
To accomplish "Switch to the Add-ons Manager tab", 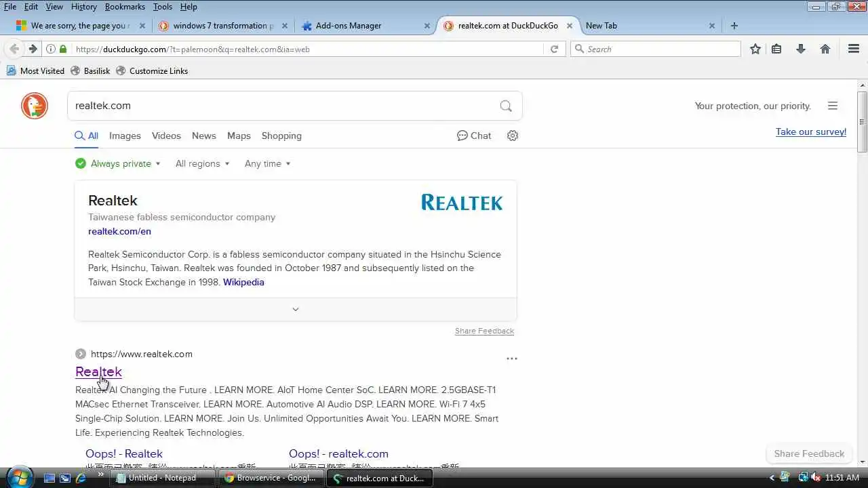I will (x=365, y=26).
